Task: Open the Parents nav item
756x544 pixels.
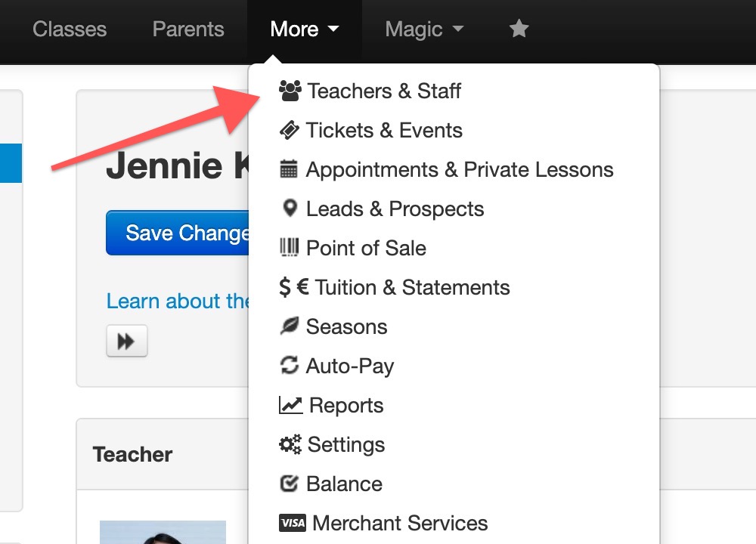Action: coord(188,29)
